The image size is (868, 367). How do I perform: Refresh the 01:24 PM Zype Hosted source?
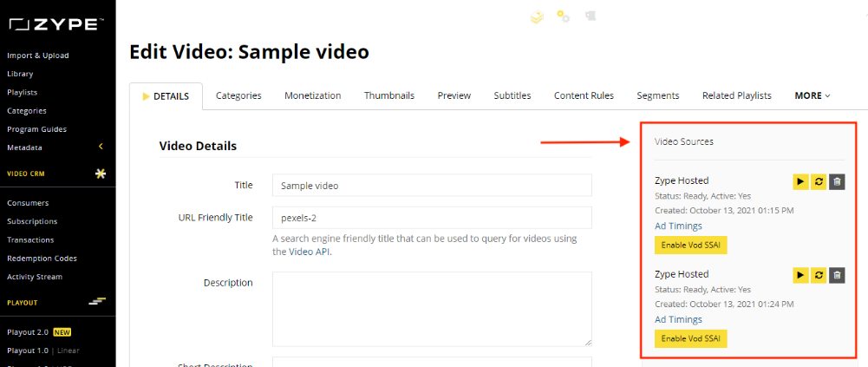click(819, 275)
